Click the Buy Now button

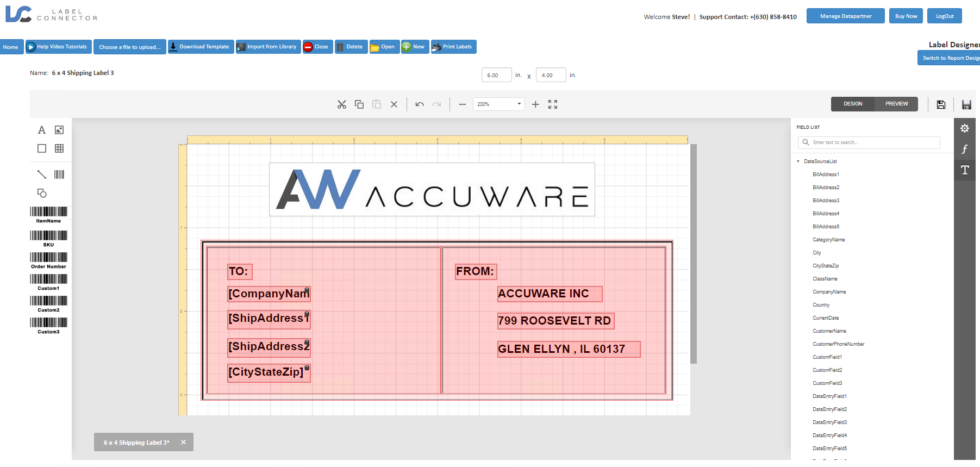[906, 16]
